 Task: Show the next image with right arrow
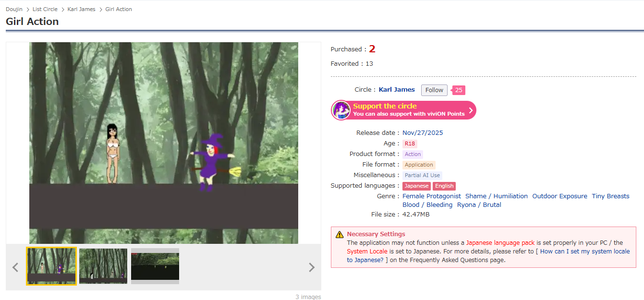tap(312, 267)
